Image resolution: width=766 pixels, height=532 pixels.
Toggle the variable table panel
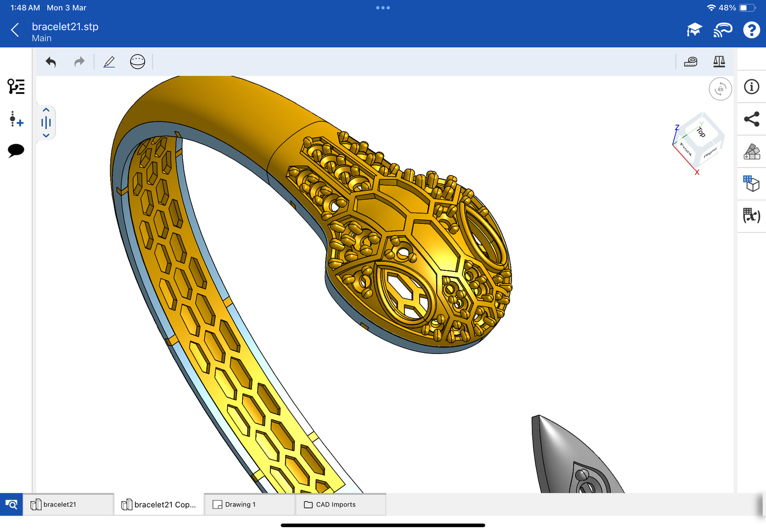[752, 216]
